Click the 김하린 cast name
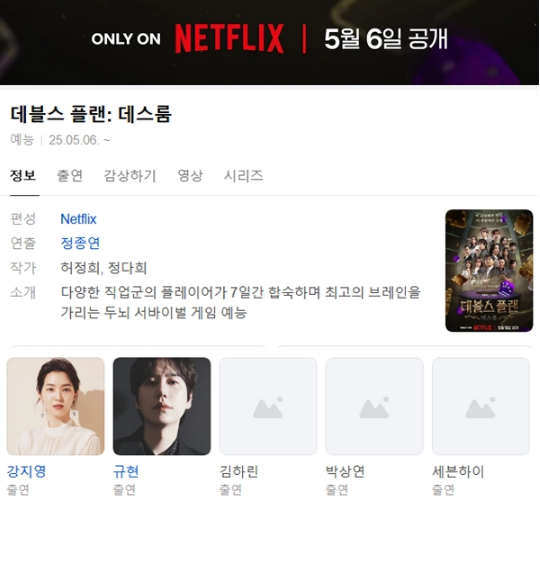This screenshot has width=540, height=562. tap(239, 472)
